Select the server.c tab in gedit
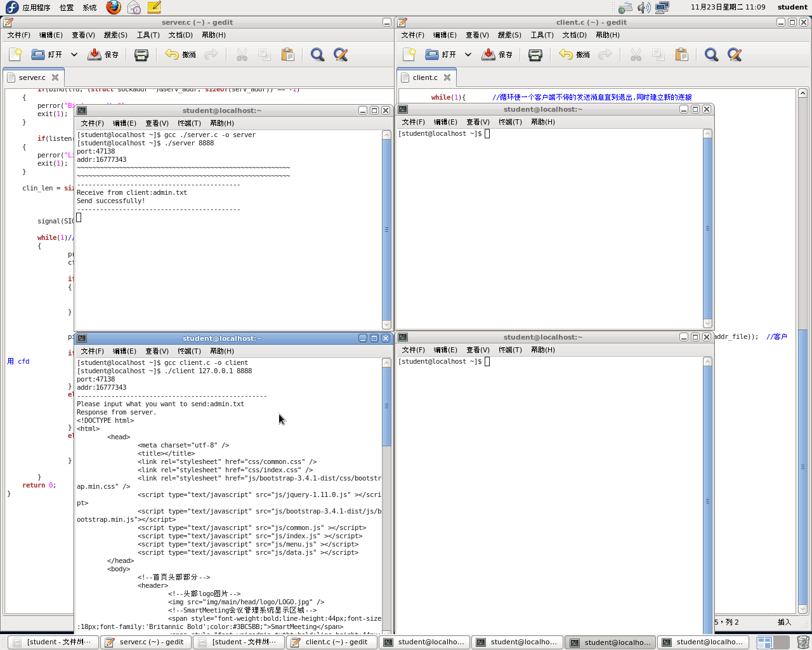The image size is (812, 650). (x=32, y=77)
